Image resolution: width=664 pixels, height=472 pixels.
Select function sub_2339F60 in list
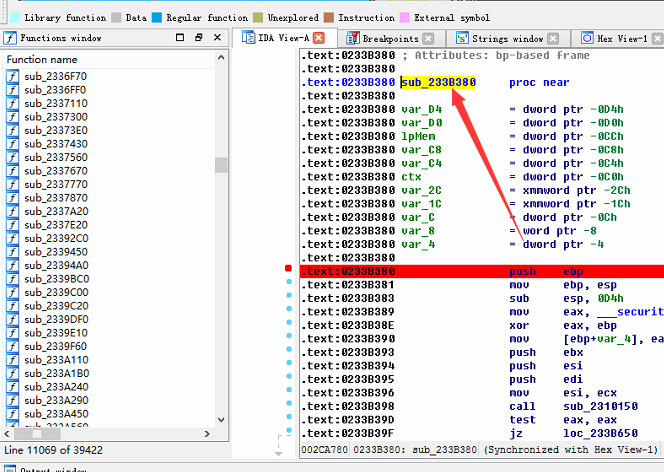[55, 346]
